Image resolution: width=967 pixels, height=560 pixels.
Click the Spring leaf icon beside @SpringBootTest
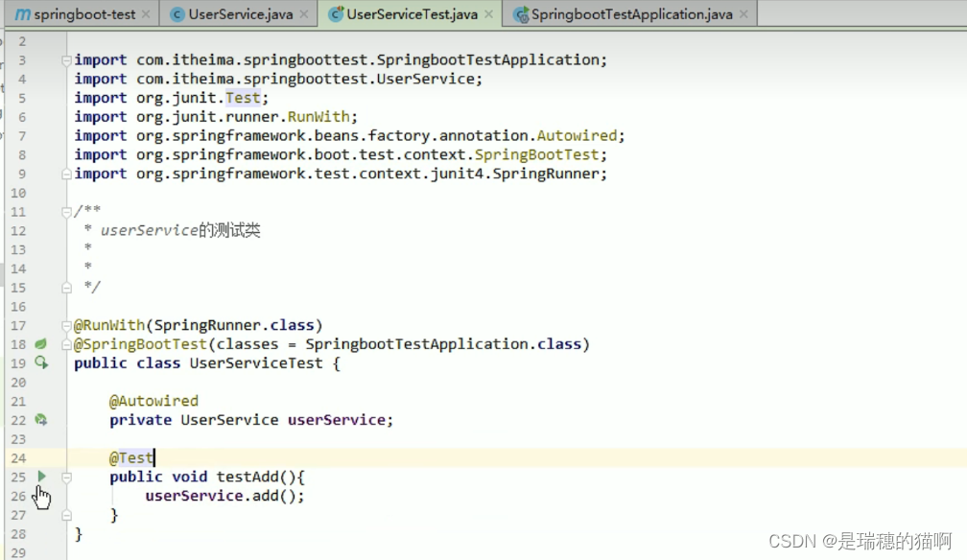(41, 343)
